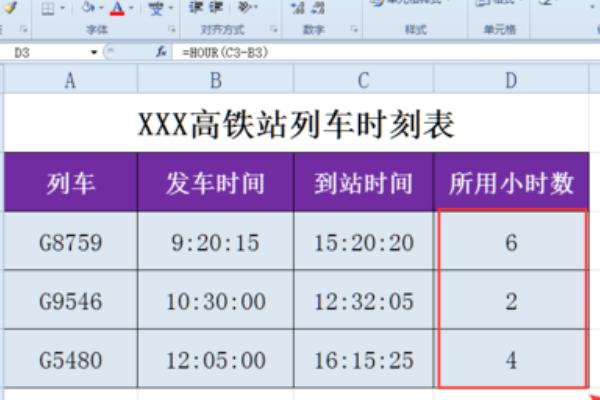This screenshot has height=400, width=600.
Task: Choose the text Orientation icon
Action: coord(244,8)
